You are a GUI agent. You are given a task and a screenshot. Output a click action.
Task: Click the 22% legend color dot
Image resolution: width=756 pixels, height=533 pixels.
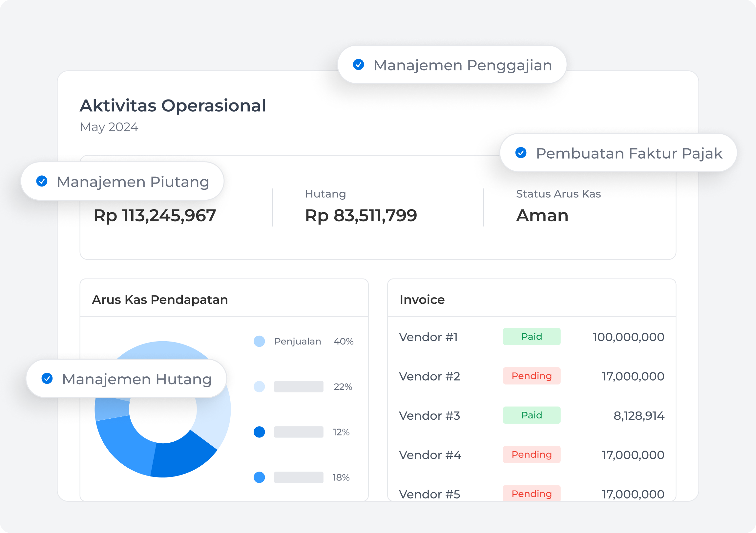click(x=259, y=387)
